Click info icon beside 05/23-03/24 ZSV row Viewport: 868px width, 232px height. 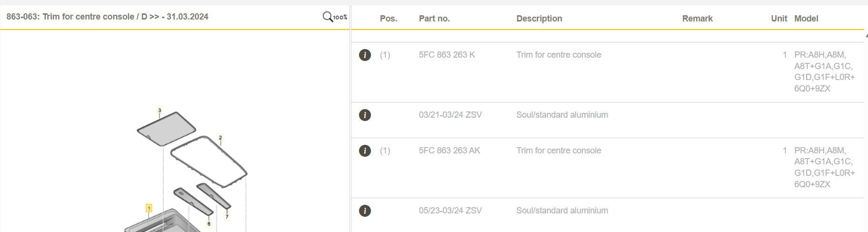(365, 211)
